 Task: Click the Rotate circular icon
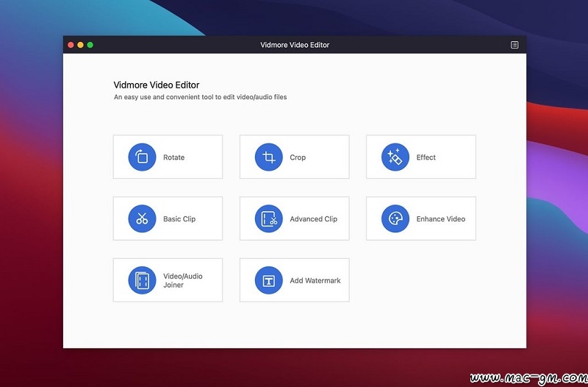pos(142,157)
